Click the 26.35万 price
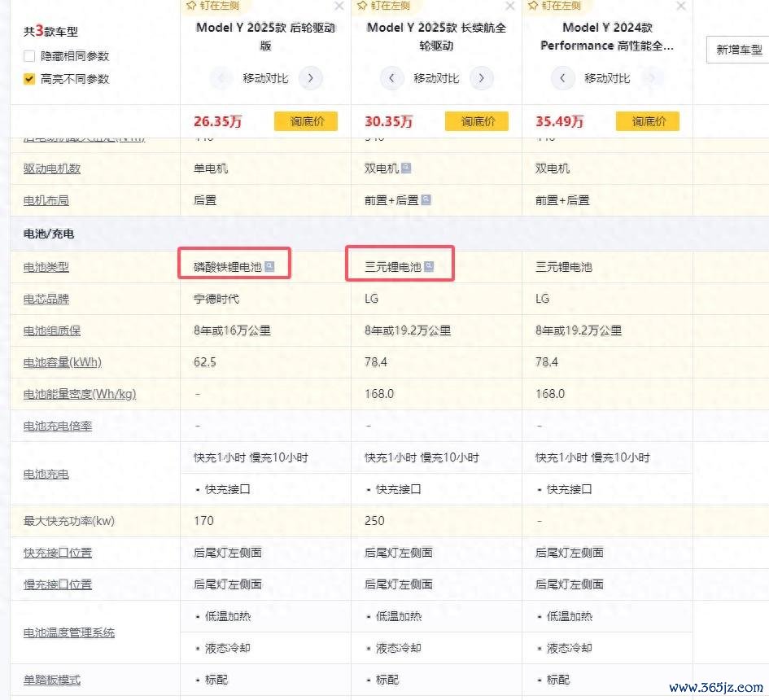 click(218, 121)
